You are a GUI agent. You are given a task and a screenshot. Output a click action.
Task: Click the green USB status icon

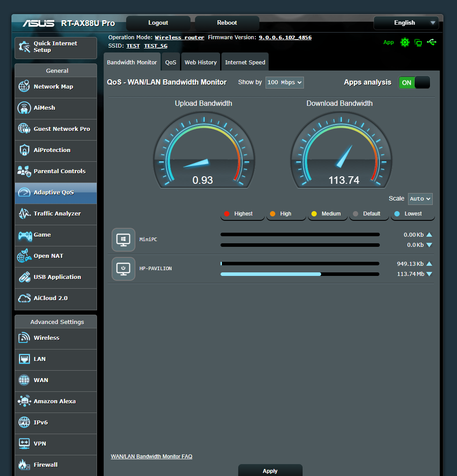coord(432,42)
